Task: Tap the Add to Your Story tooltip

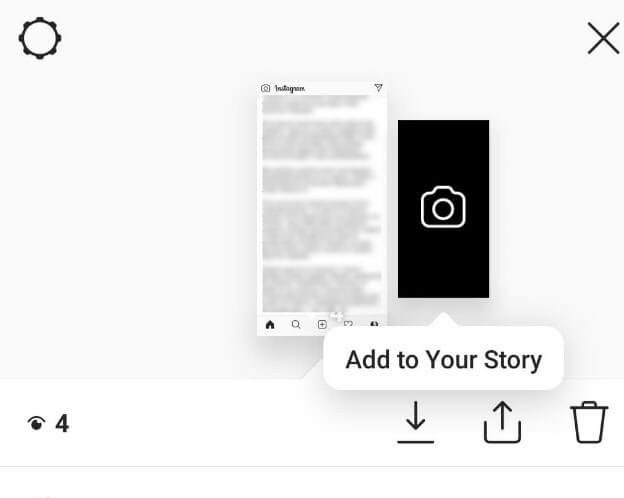Action: (x=443, y=359)
